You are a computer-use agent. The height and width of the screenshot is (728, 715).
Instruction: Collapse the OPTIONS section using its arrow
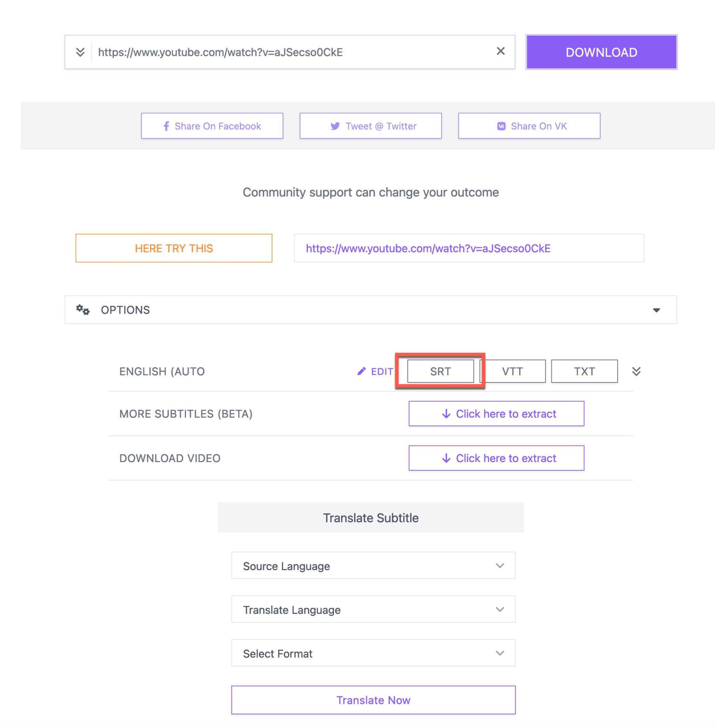[x=656, y=310]
